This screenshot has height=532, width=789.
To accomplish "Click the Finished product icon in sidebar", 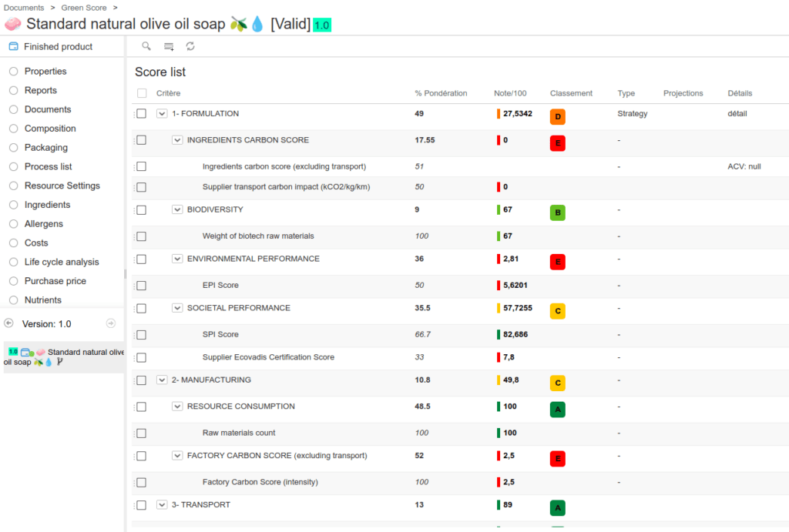I will click(x=13, y=47).
